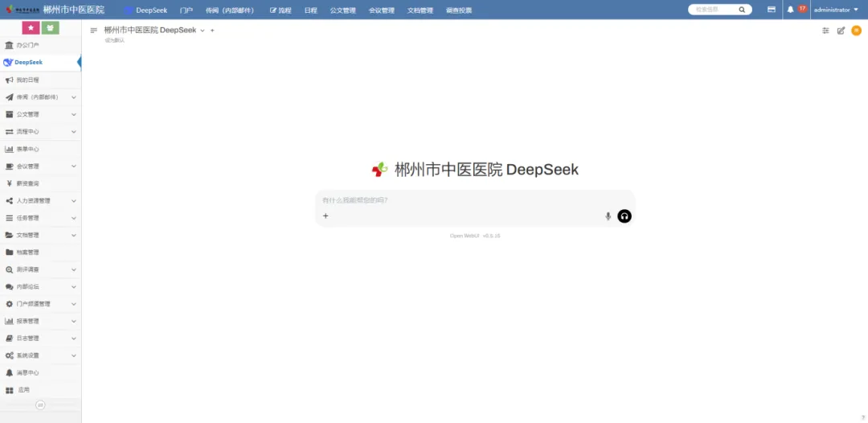Screen dimensions: 868x423
Task: Expand 会议管理 in the sidebar
Action: tap(40, 166)
